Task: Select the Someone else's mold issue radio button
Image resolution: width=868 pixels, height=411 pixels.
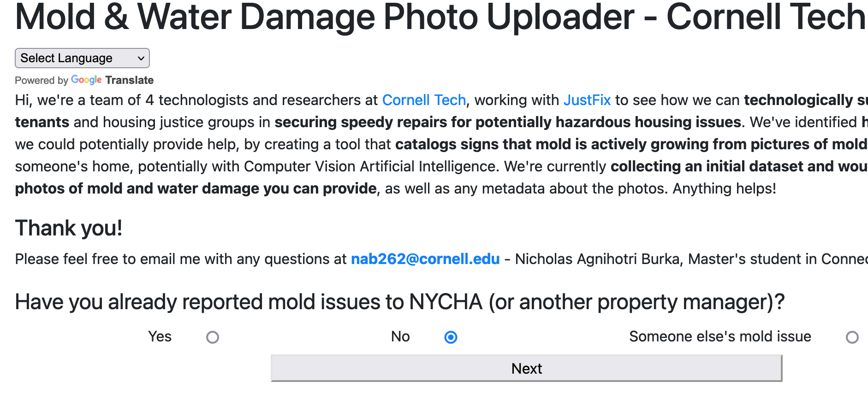Action: (x=852, y=337)
